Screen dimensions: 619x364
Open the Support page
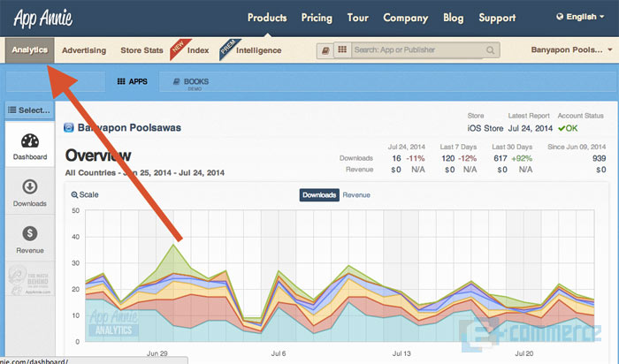(x=497, y=19)
